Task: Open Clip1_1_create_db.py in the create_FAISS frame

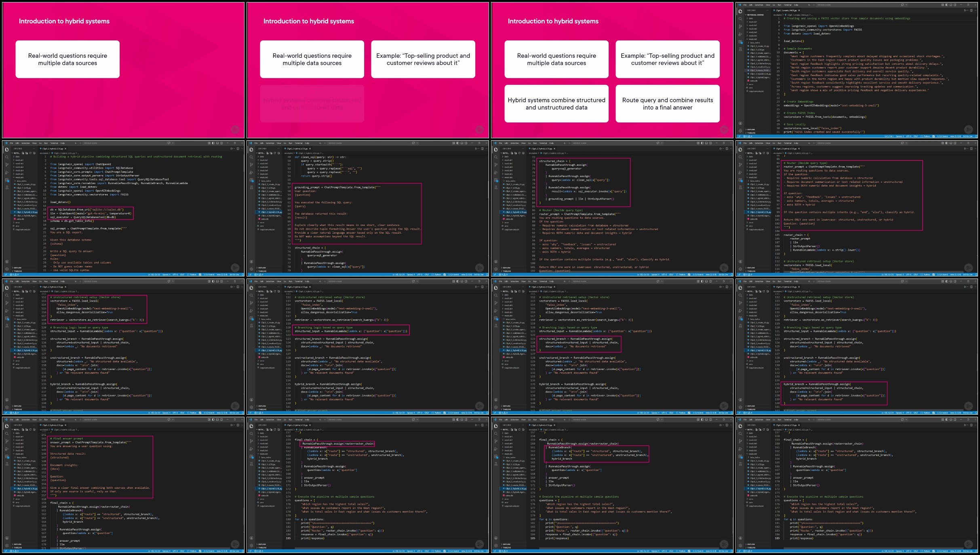Action: (x=758, y=46)
